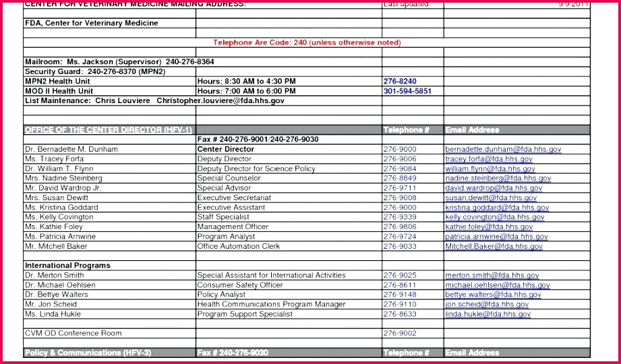Select 'Health Communications Program Manager' cell

tap(289, 305)
